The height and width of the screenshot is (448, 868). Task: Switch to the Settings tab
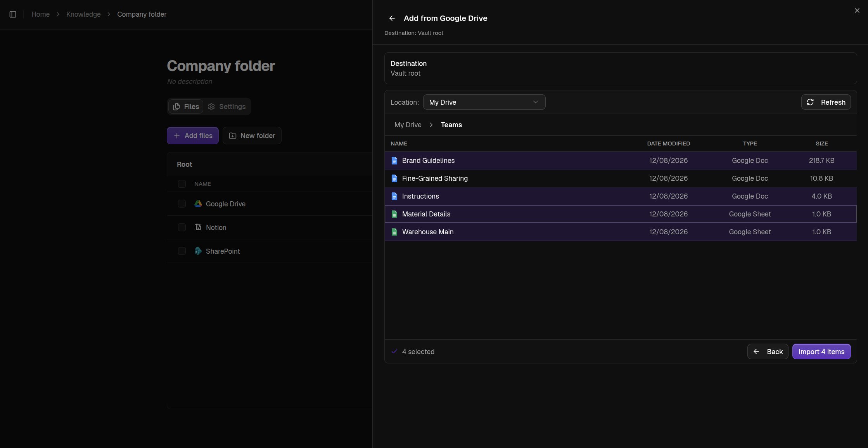coord(227,107)
